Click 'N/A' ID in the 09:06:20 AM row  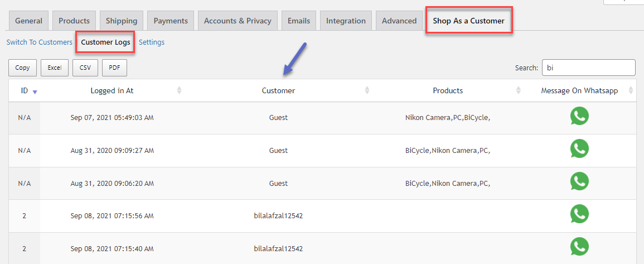[24, 184]
